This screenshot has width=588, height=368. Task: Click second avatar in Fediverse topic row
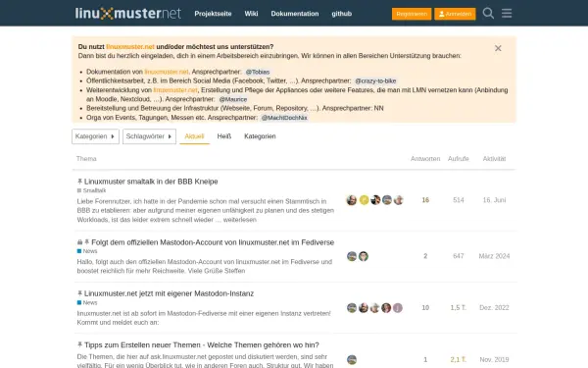coord(364,256)
